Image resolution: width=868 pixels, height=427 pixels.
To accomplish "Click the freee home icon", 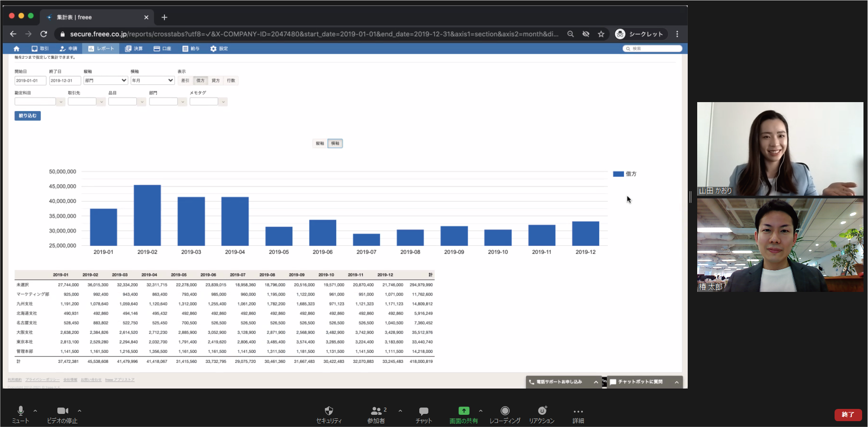I will (x=17, y=49).
